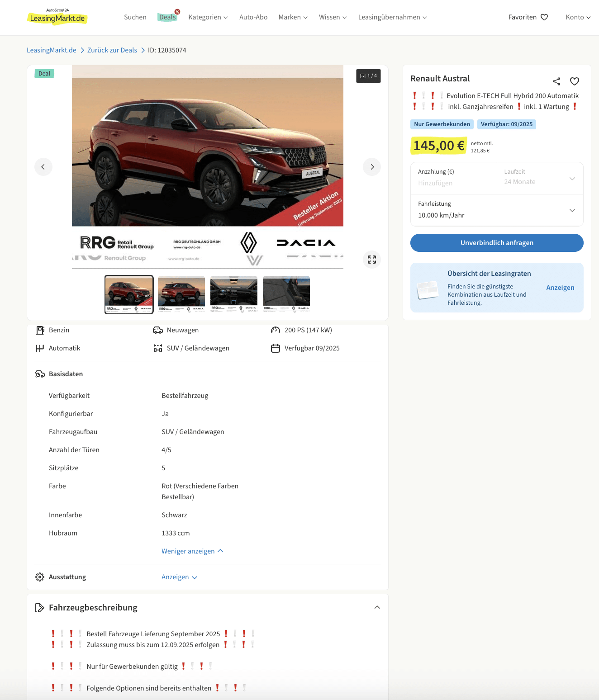Select the interior dashboard thumbnail
This screenshot has width=599, height=700.
(x=234, y=294)
